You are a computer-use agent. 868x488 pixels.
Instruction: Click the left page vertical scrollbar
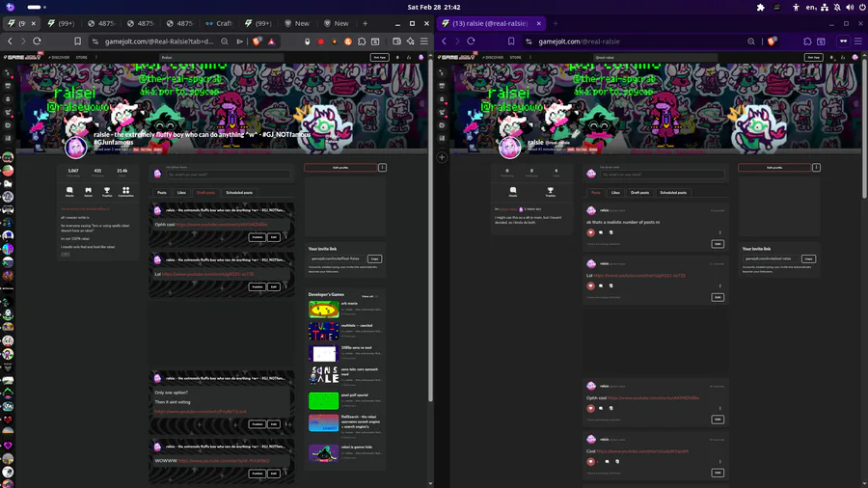tap(431, 230)
